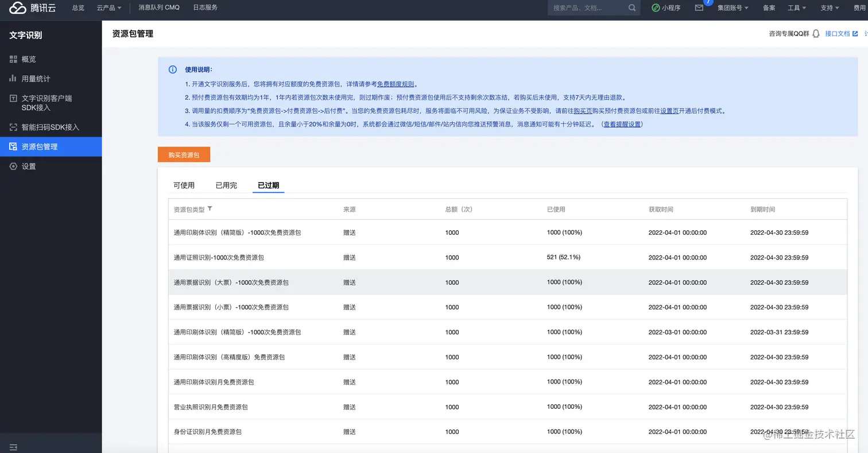Click the 到期时间 column header
Screen dimensions: 868x453
[763, 210]
